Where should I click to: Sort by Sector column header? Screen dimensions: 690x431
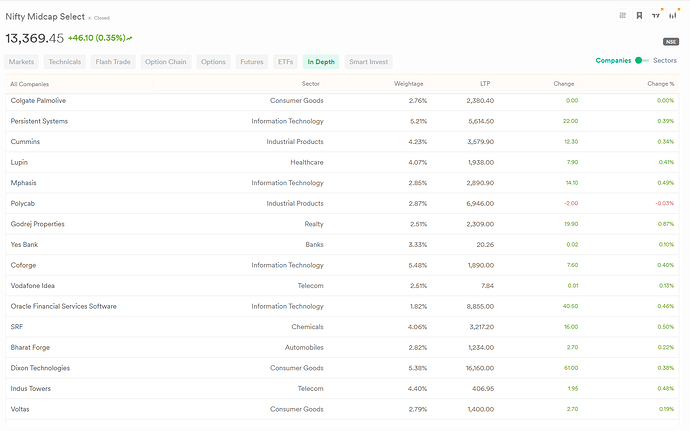tap(310, 84)
